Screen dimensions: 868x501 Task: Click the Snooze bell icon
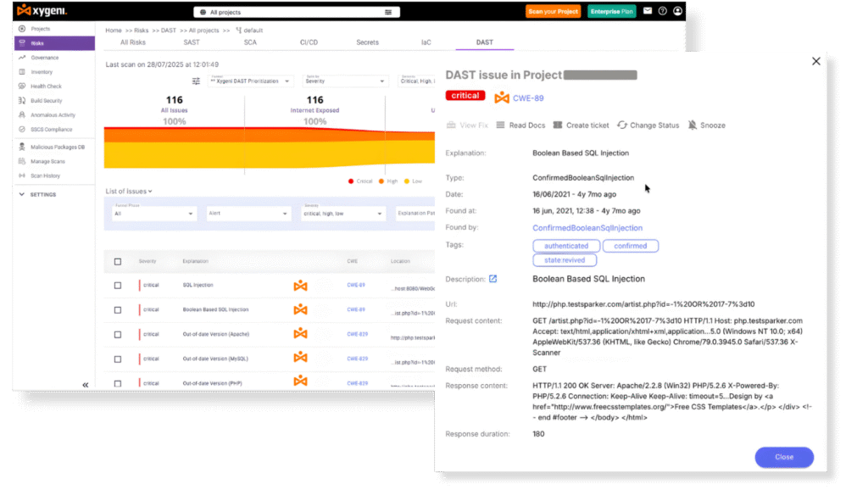(x=692, y=125)
